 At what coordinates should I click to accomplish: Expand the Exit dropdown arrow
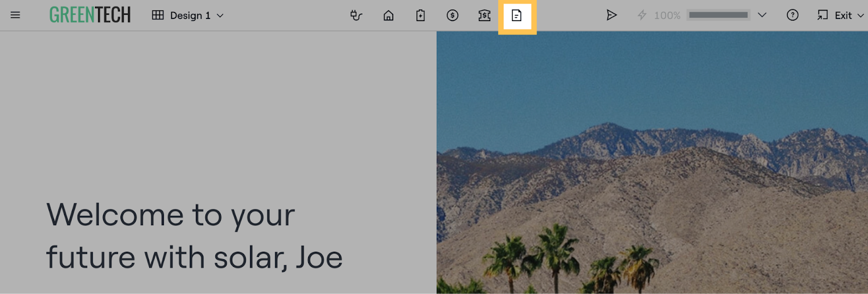[x=860, y=16]
